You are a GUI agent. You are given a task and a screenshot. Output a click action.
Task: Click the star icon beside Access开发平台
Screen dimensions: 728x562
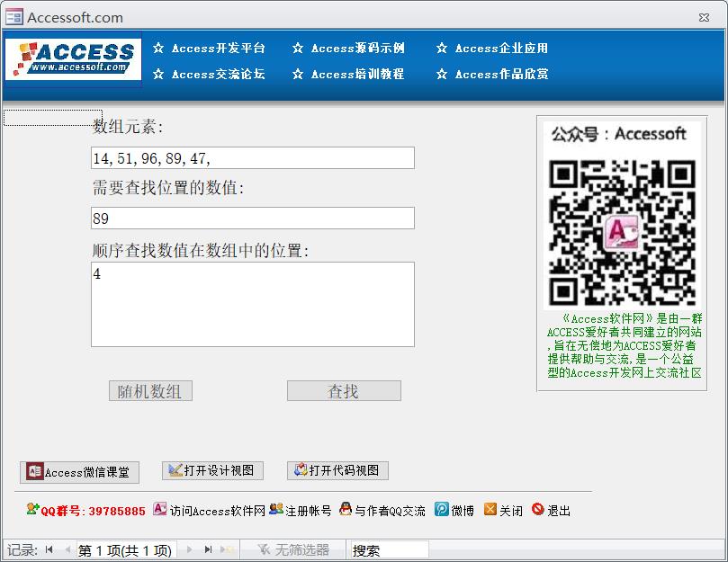tap(158, 48)
